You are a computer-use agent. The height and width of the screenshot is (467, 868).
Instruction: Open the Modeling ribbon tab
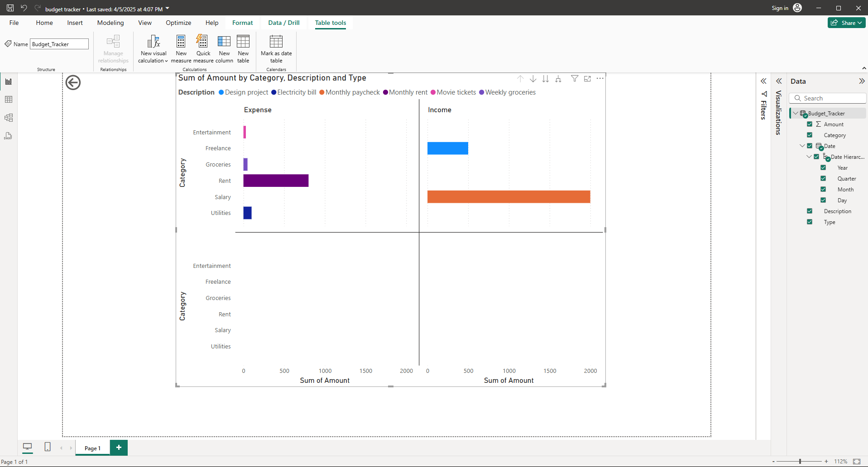(110, 23)
